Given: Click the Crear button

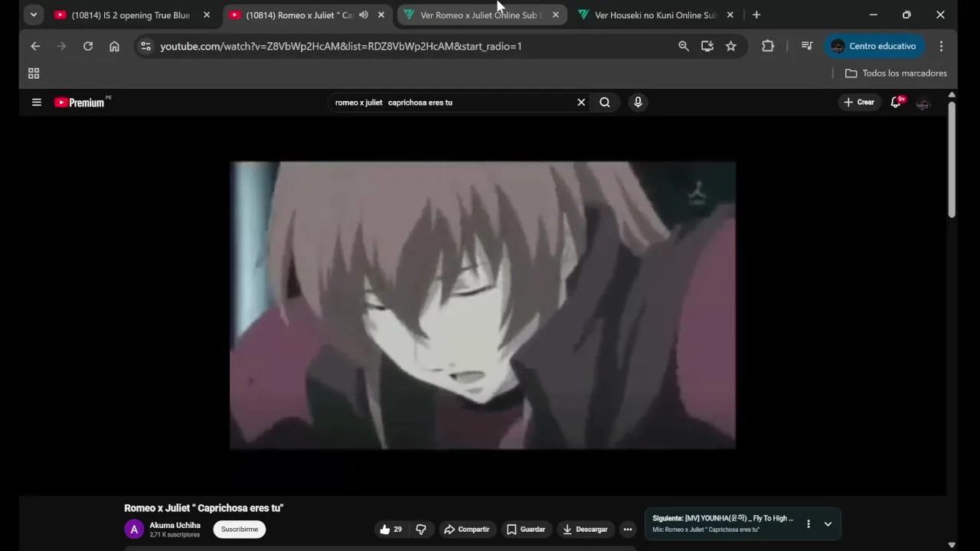Looking at the screenshot, I should coord(859,102).
